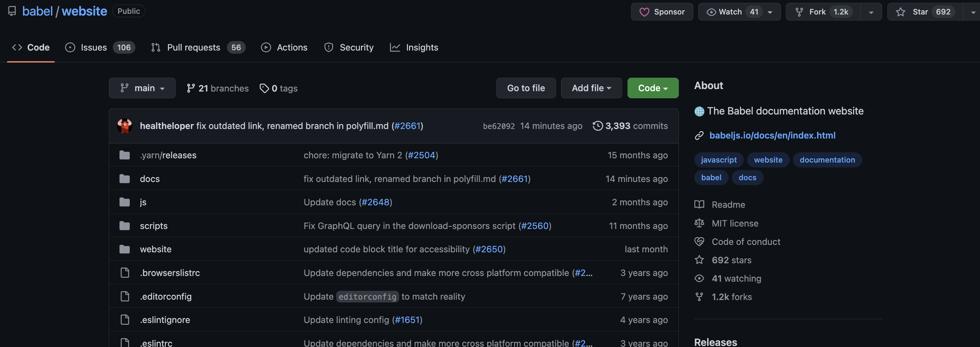Click folder icon of the website row
This screenshot has width=980, height=347.
click(x=124, y=249)
